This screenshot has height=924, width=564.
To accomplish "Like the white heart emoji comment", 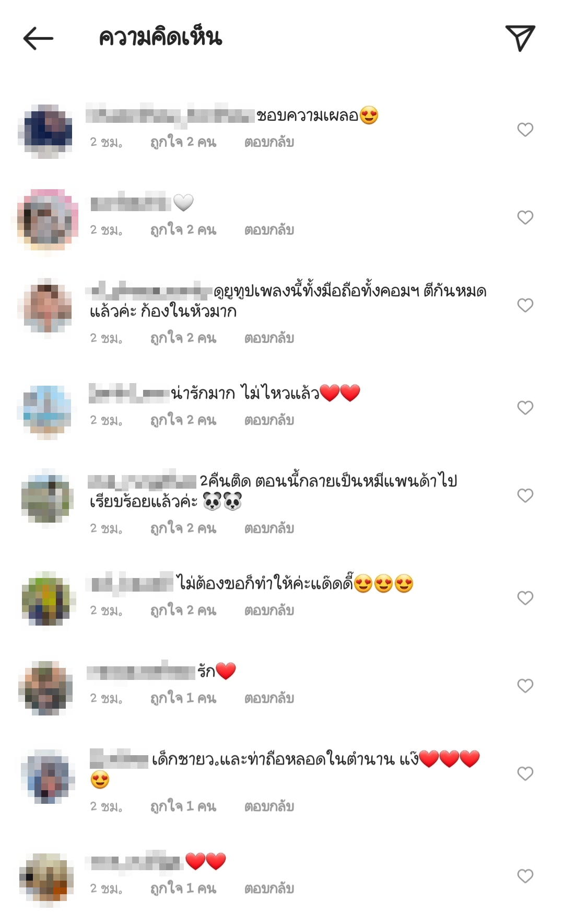I will pos(525,217).
